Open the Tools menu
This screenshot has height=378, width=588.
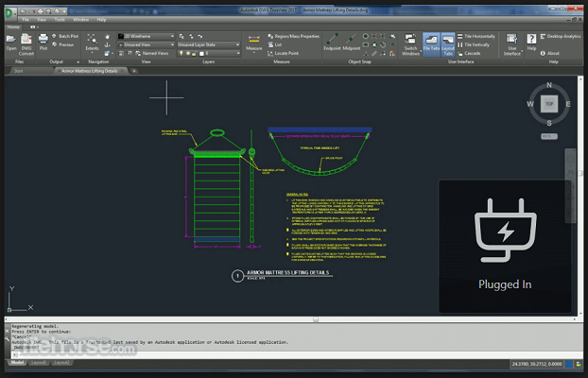(x=60, y=20)
